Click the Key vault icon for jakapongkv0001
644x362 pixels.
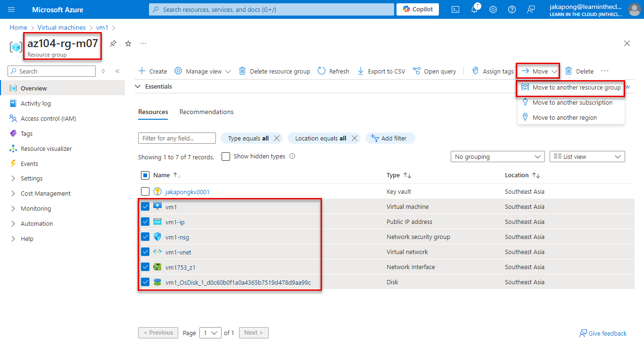157,192
